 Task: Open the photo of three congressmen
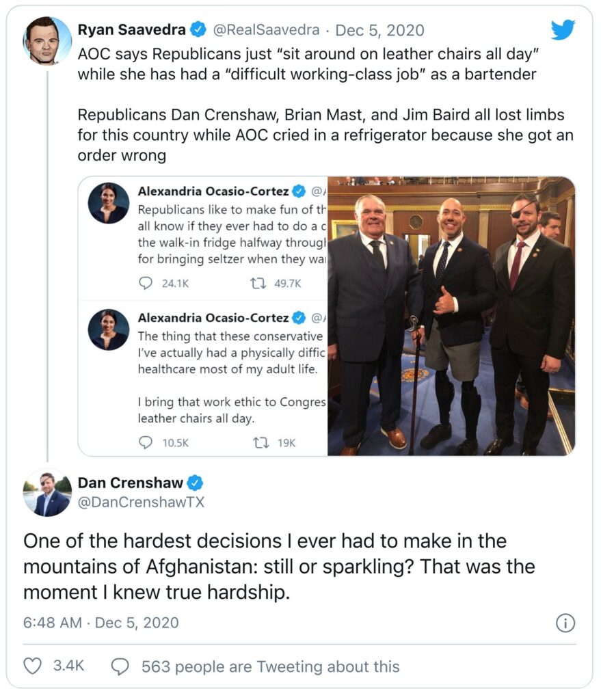(x=451, y=316)
